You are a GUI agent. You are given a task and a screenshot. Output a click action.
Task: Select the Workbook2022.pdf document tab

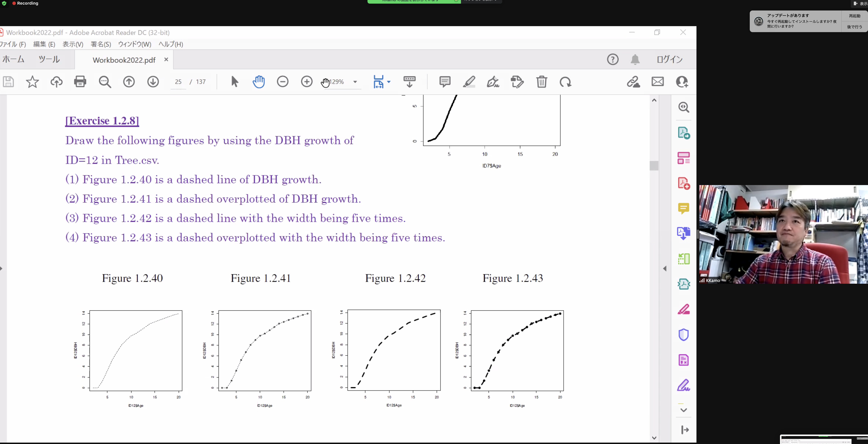point(124,60)
